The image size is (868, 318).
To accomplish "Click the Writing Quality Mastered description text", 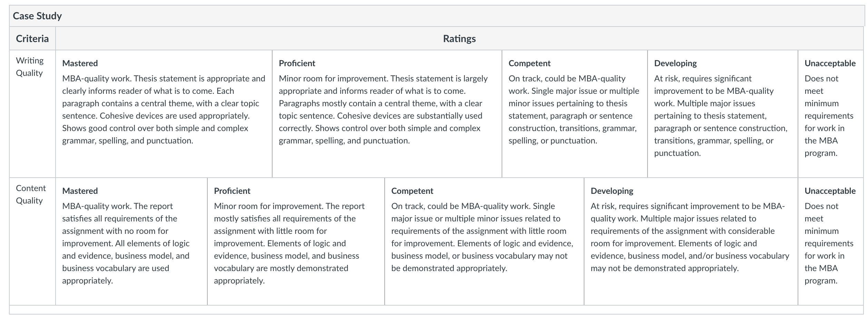I will point(164,110).
